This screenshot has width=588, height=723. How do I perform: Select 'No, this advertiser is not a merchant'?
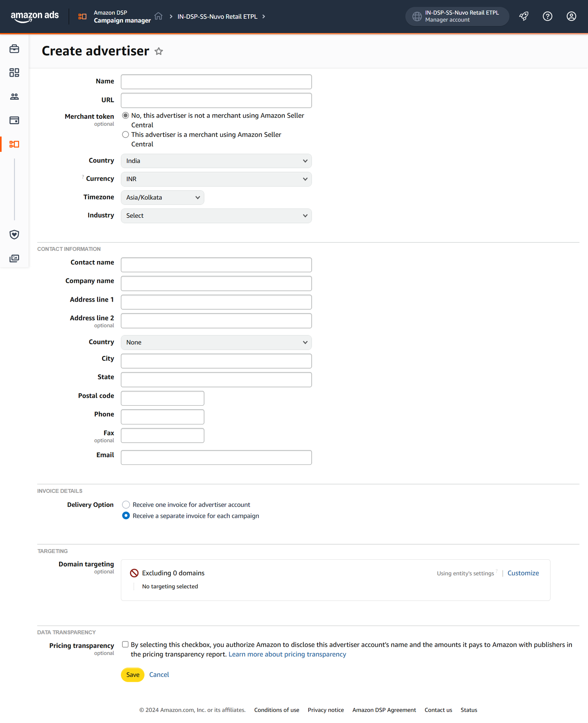[x=126, y=115]
